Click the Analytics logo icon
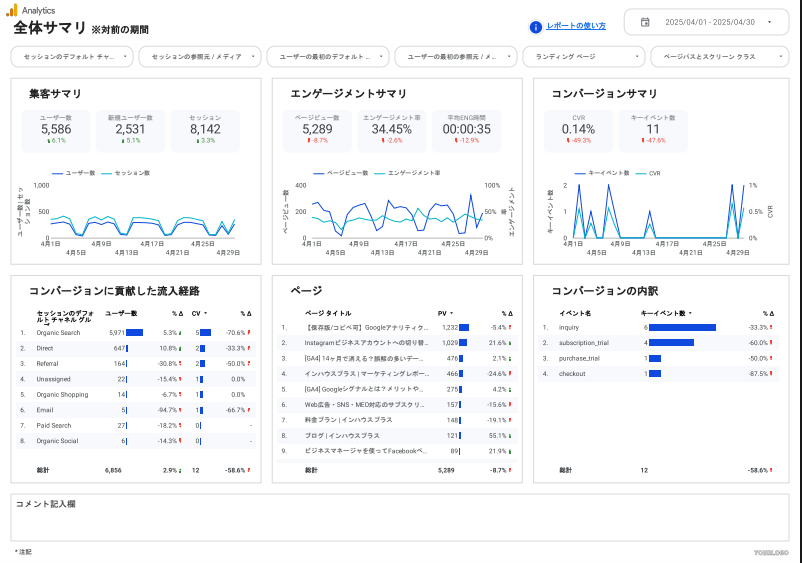Image resolution: width=802 pixels, height=563 pixels. coord(12,10)
